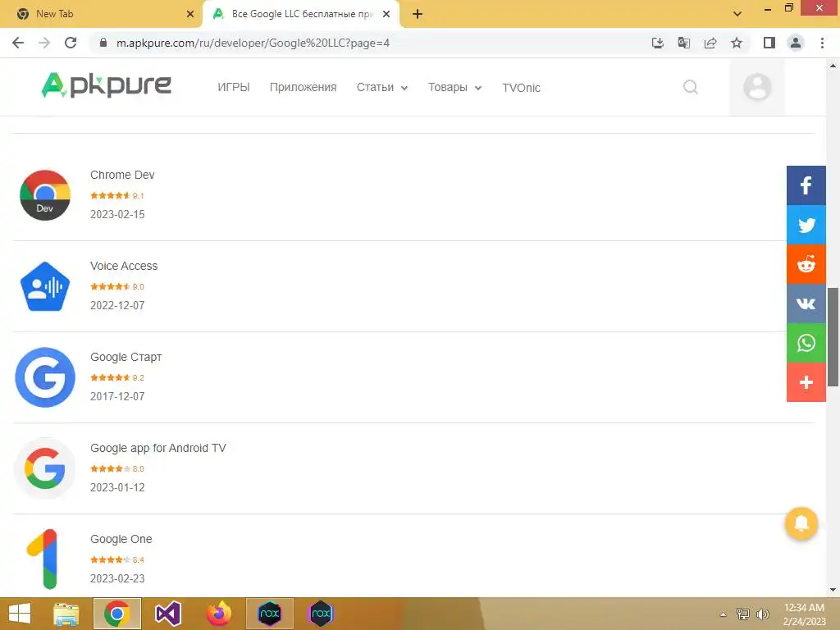Share page on Reddit
This screenshot has height=630, width=840.
point(806,264)
